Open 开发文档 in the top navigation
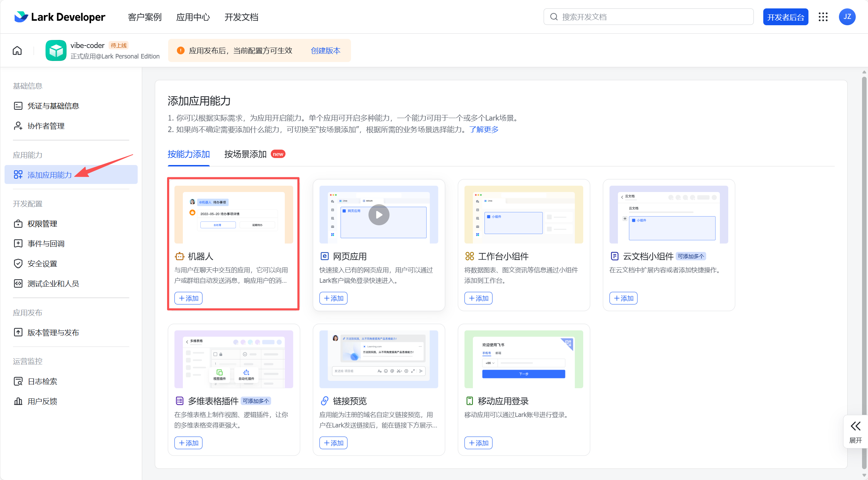Viewport: 868px width, 480px height. click(x=241, y=17)
